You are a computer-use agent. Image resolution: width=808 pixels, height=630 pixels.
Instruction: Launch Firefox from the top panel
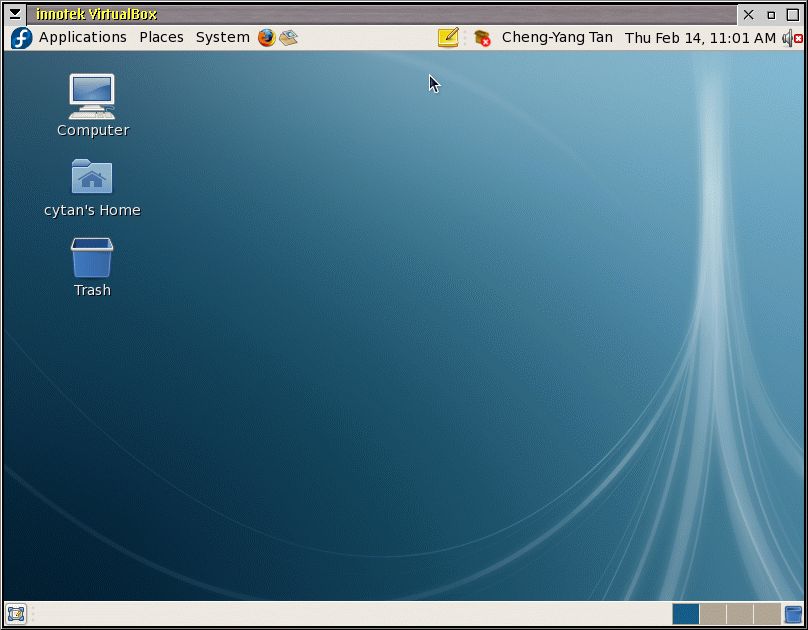tap(266, 38)
